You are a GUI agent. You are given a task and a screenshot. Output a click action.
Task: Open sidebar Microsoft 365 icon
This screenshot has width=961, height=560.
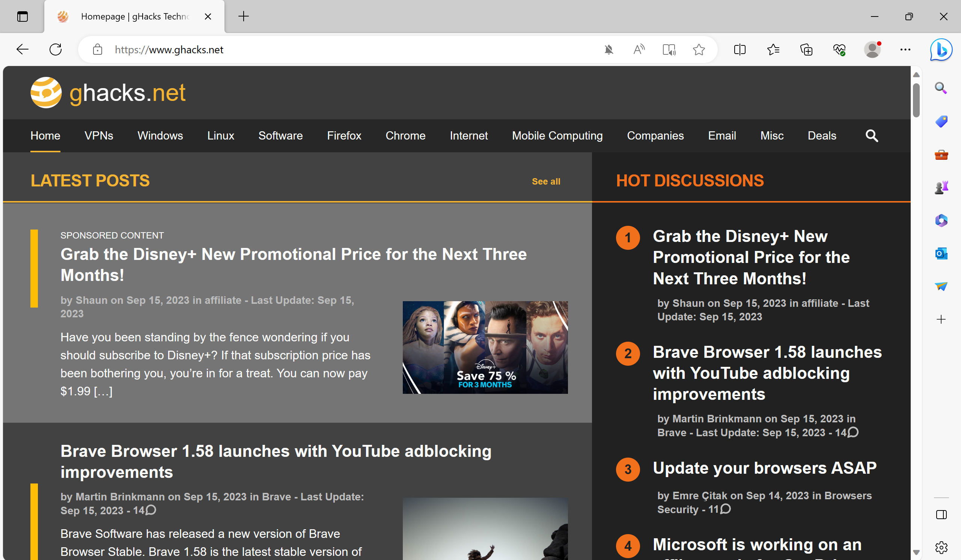pos(941,221)
